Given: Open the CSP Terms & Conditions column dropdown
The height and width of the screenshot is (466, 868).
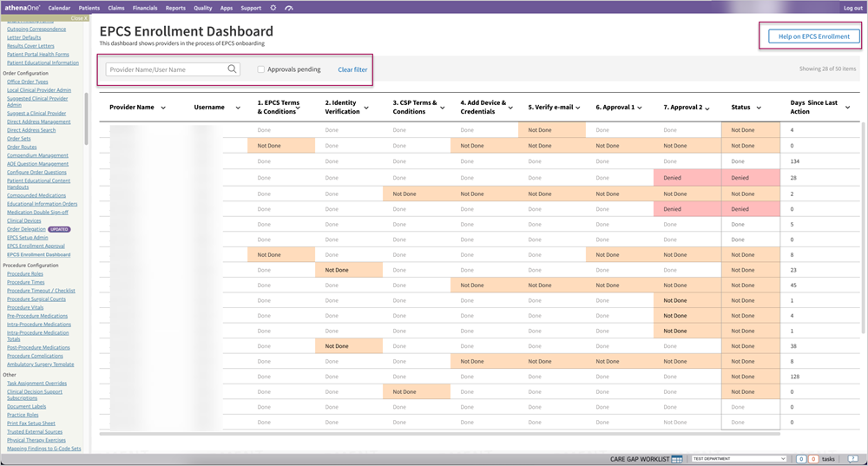Looking at the screenshot, I should pos(443,108).
